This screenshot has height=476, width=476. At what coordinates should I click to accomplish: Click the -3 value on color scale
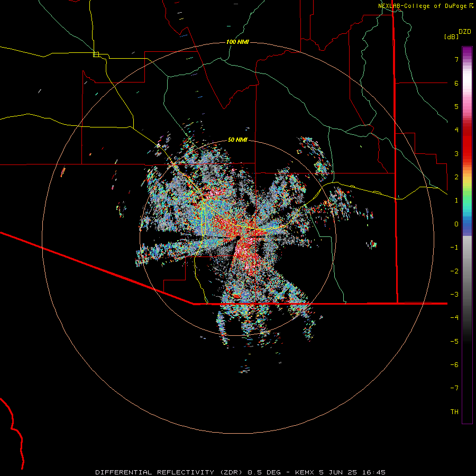(454, 295)
